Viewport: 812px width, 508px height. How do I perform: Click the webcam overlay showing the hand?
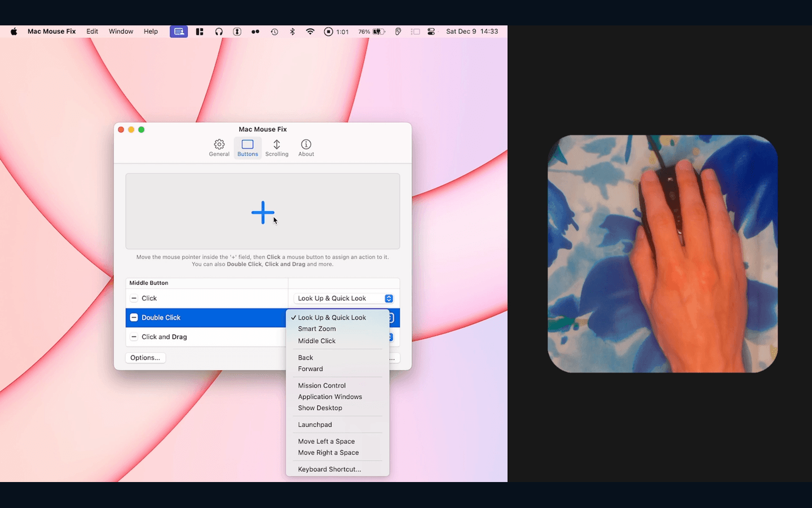(663, 253)
